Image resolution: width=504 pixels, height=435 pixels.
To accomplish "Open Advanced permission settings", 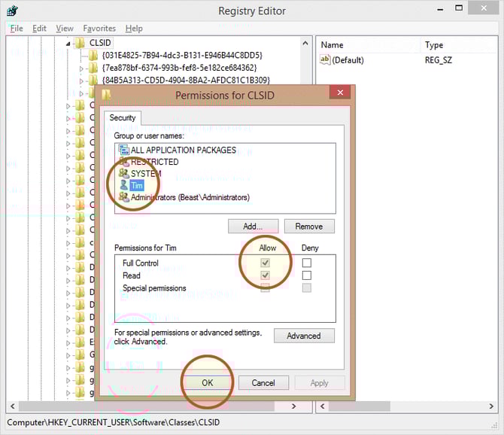I will pyautogui.click(x=304, y=336).
